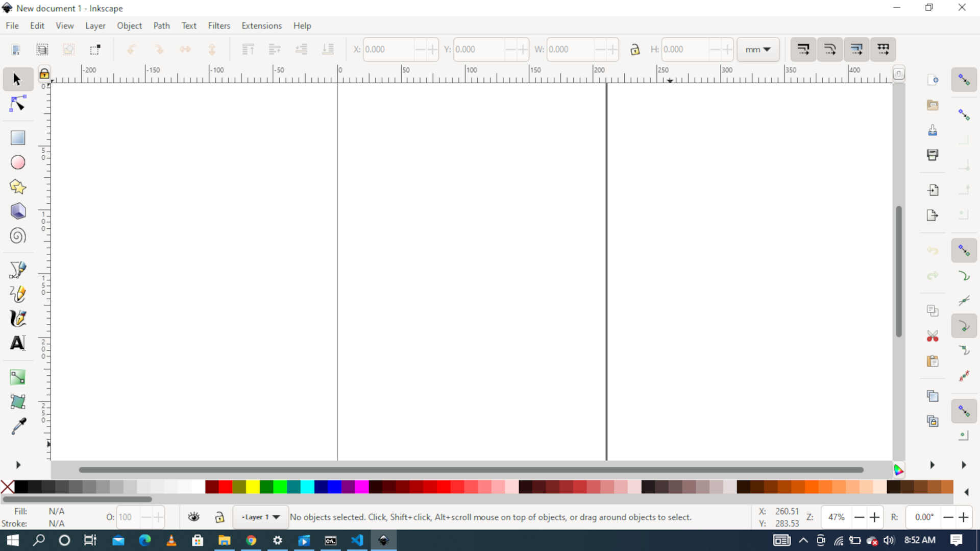This screenshot has height=551, width=980.
Task: Open the File menu
Action: pos(12,26)
